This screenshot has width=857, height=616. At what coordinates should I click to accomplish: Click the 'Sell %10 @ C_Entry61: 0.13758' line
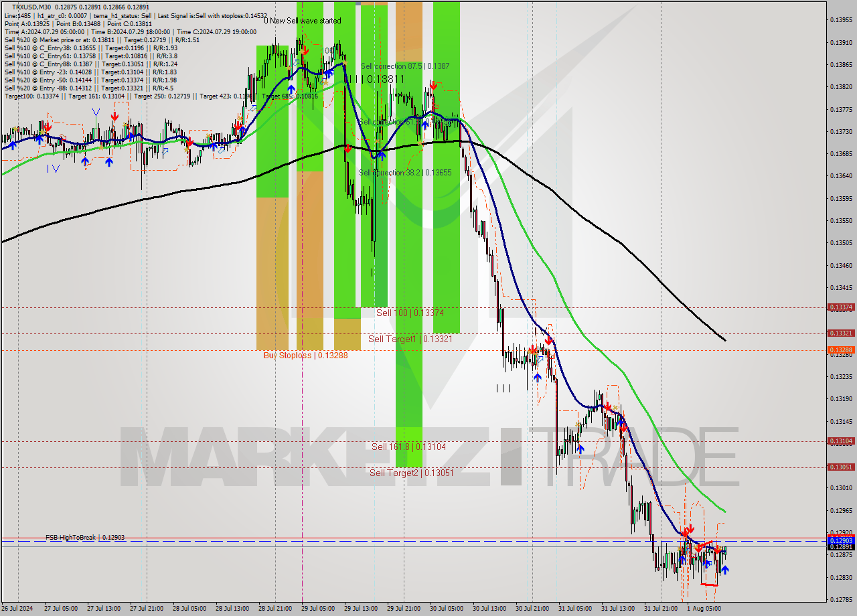[91, 56]
